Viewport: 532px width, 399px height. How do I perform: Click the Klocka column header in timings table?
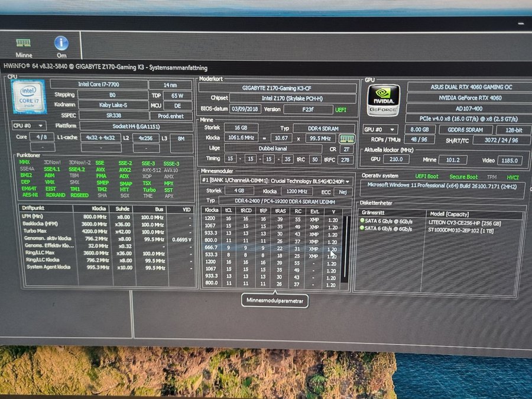pos(210,210)
